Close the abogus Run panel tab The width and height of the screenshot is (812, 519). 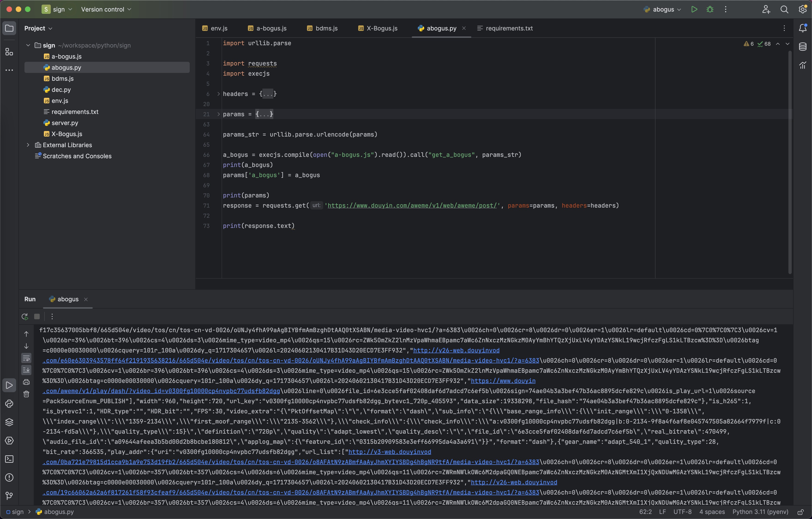click(x=86, y=299)
